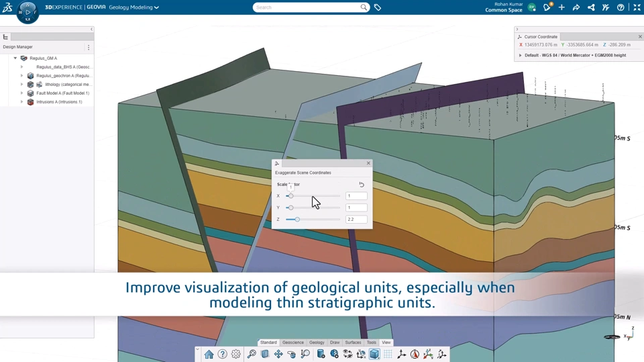Open the tag icon beside search
Screen dimensions: 644x362
click(378, 7)
